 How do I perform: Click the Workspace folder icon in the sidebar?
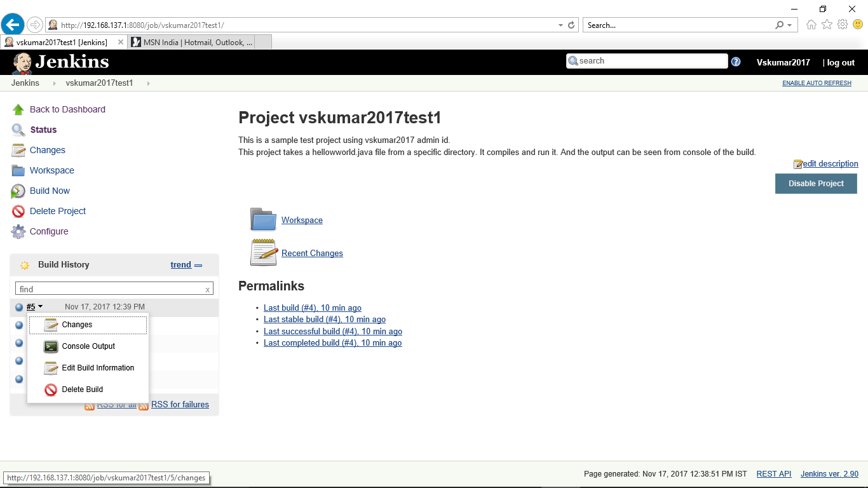(18, 170)
